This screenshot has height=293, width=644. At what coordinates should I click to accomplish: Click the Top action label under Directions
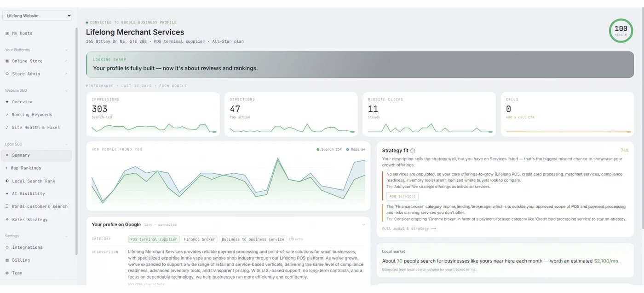tap(240, 117)
